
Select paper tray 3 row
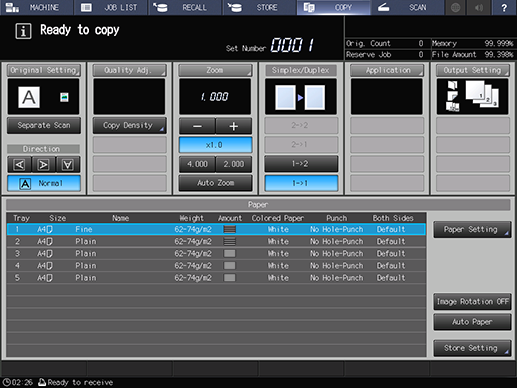pos(216,254)
